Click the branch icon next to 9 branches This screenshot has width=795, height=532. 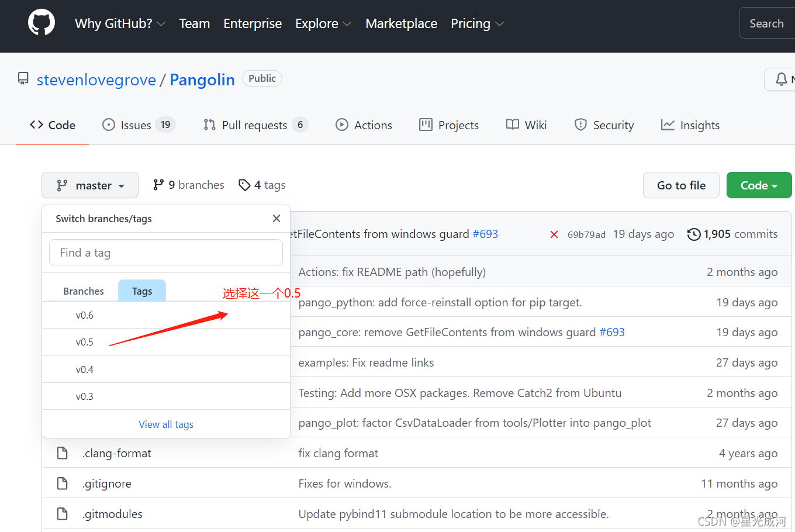pos(158,185)
